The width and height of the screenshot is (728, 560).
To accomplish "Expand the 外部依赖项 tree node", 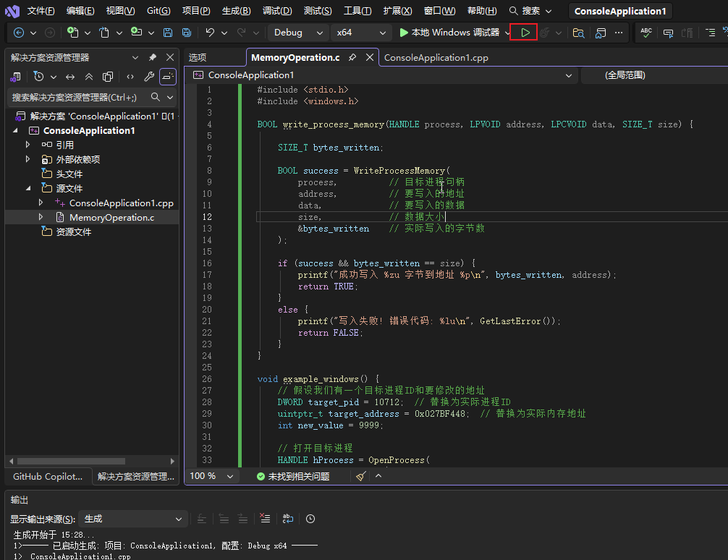I will [28, 159].
